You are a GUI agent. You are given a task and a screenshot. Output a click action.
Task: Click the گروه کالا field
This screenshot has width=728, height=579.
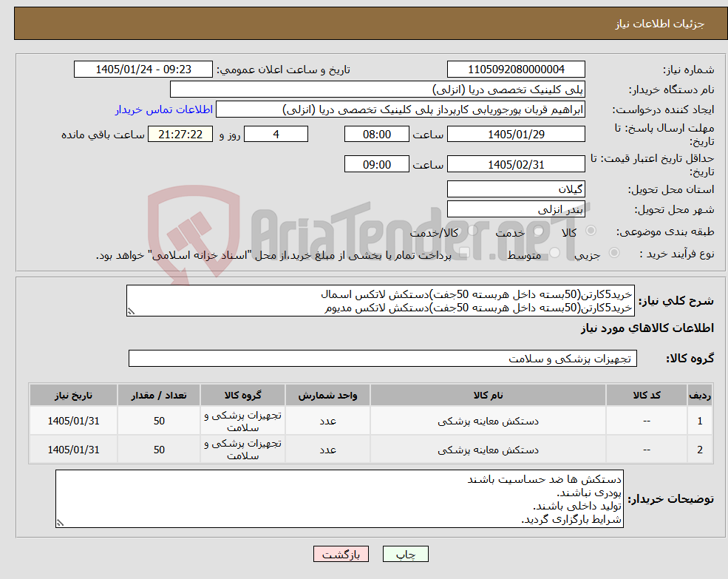click(x=383, y=359)
